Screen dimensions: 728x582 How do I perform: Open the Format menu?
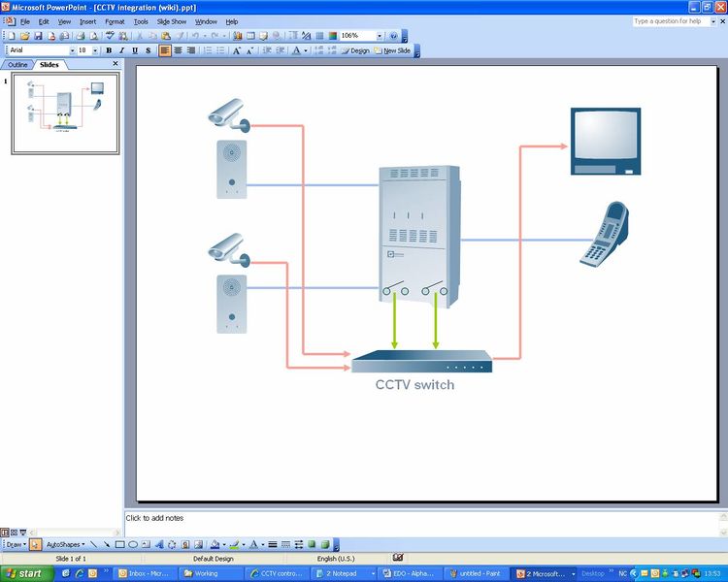coord(115,21)
